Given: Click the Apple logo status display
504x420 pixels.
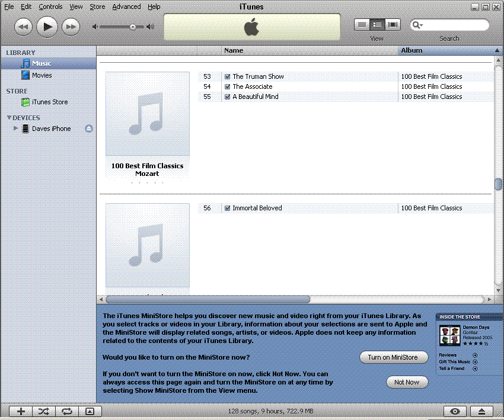Looking at the screenshot, I should (251, 27).
